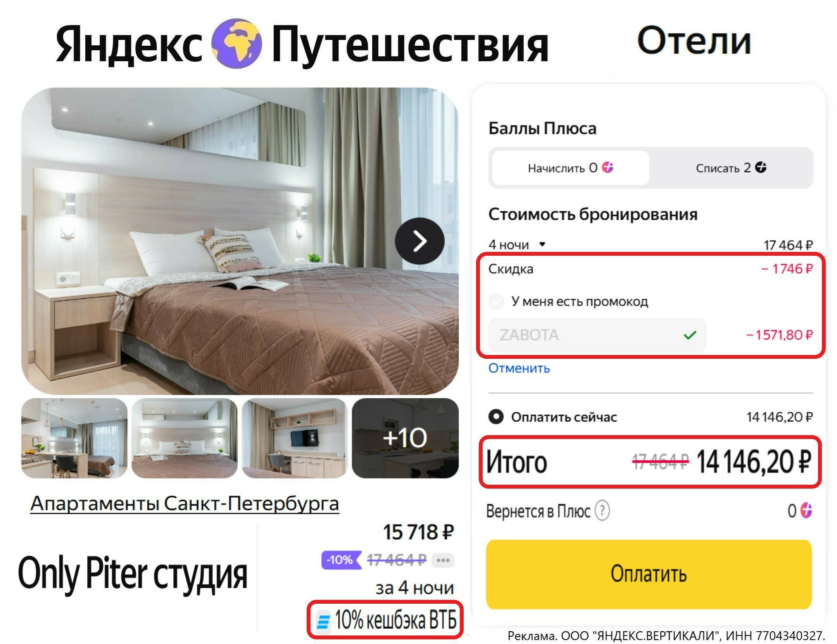
Task: Click the purple -10% discount badge
Action: (x=341, y=560)
